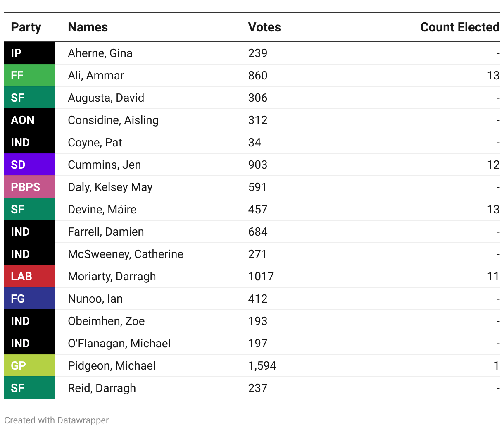Viewport: 504px width, 430px height.
Task: Click the green FF party badge
Action: click(x=29, y=75)
